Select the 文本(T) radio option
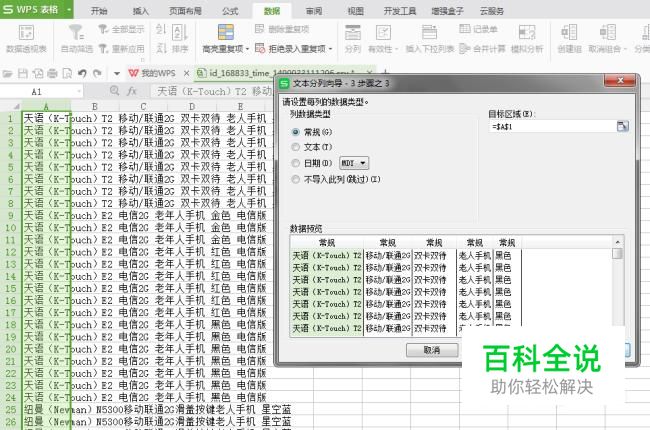This screenshot has width=650, height=430. (295, 147)
